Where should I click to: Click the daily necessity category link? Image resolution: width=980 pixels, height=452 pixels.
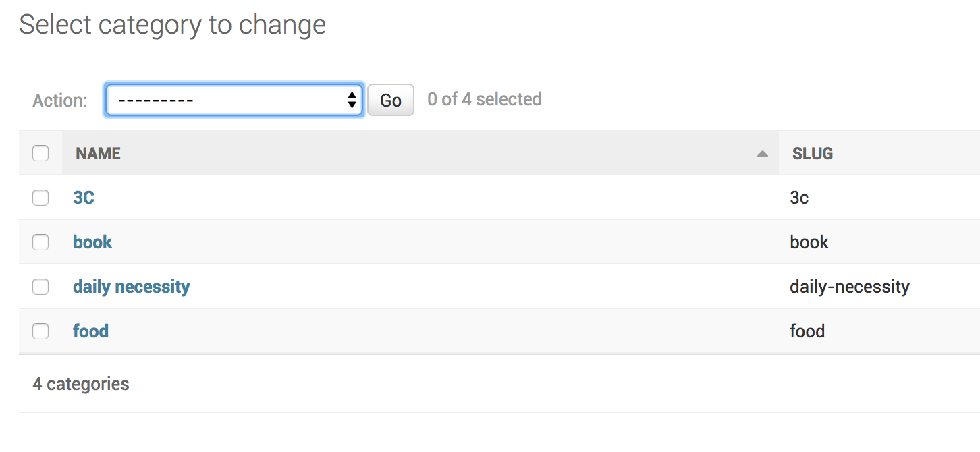coord(132,287)
